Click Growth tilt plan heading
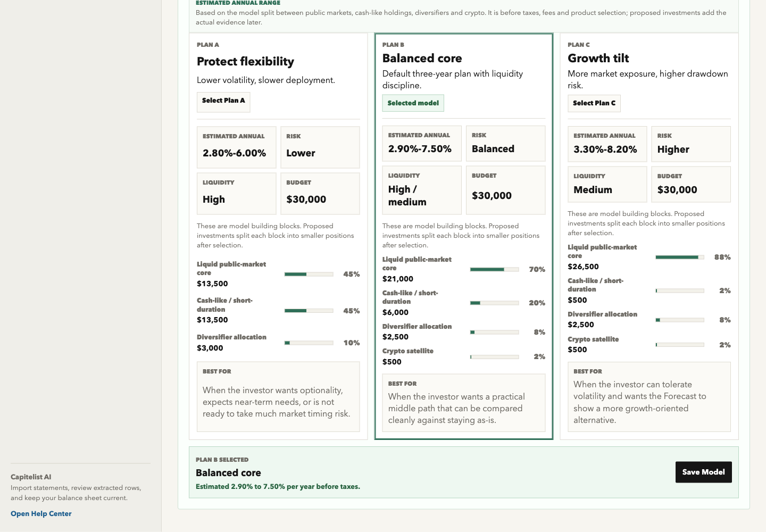 (598, 58)
